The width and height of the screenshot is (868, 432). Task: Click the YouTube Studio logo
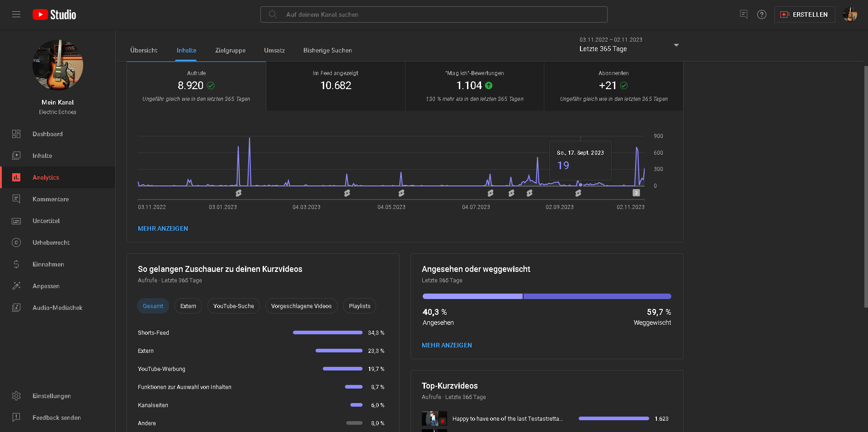[x=54, y=14]
